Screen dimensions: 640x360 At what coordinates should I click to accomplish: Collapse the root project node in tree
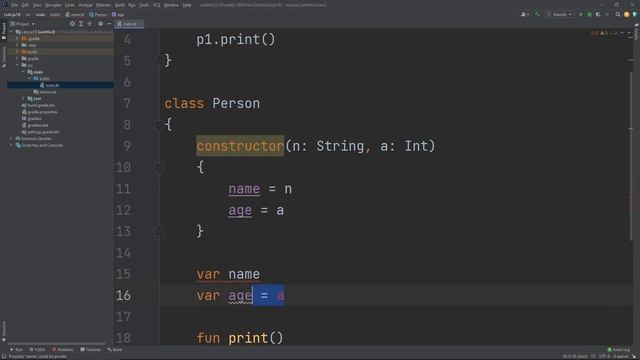pos(12,32)
